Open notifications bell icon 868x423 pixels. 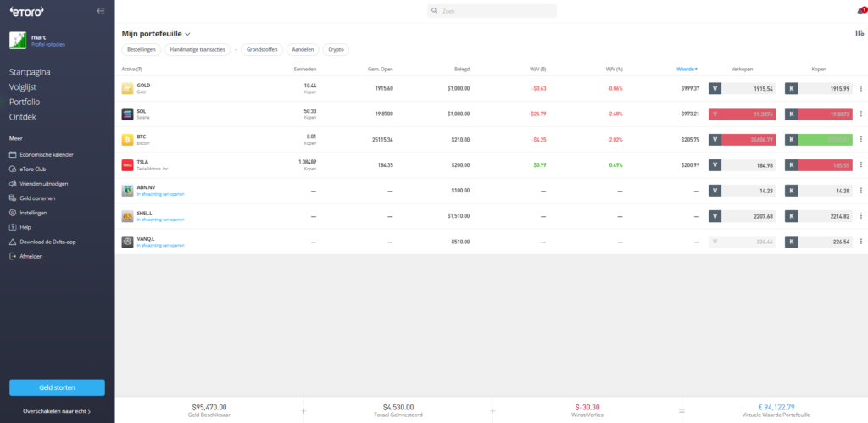(x=860, y=11)
